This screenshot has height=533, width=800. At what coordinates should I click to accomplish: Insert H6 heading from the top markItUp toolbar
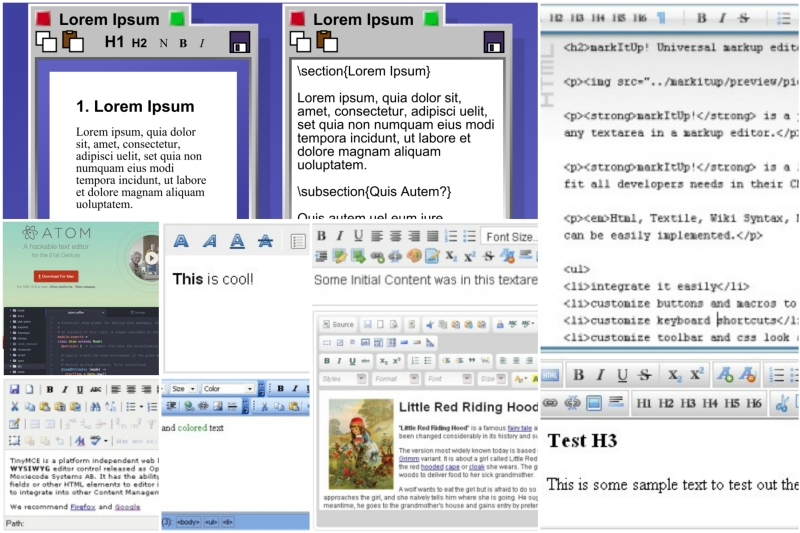click(640, 18)
